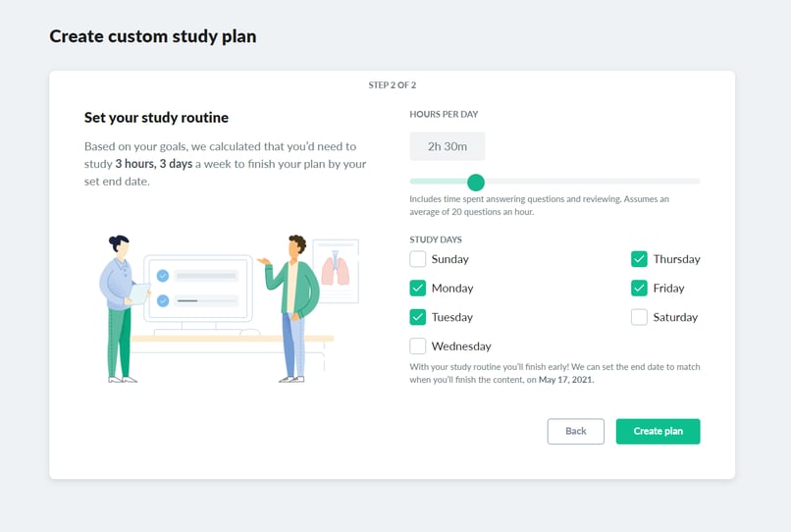Click the top checkmark icon on the illustrated monitor
Image resolution: width=791 pixels, height=532 pixels.
click(x=163, y=277)
